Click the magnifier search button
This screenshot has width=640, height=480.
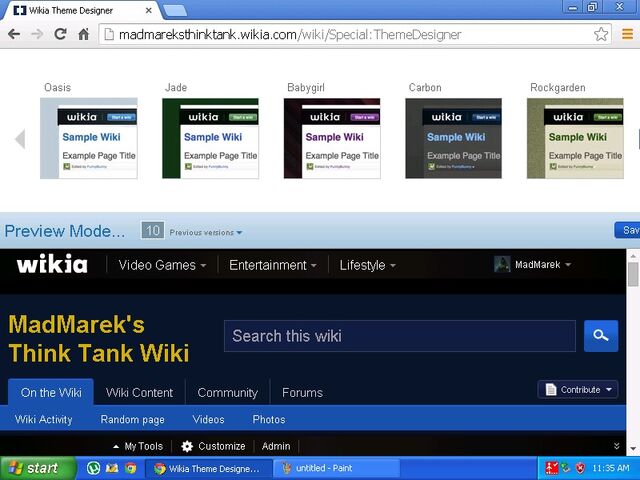tap(601, 336)
